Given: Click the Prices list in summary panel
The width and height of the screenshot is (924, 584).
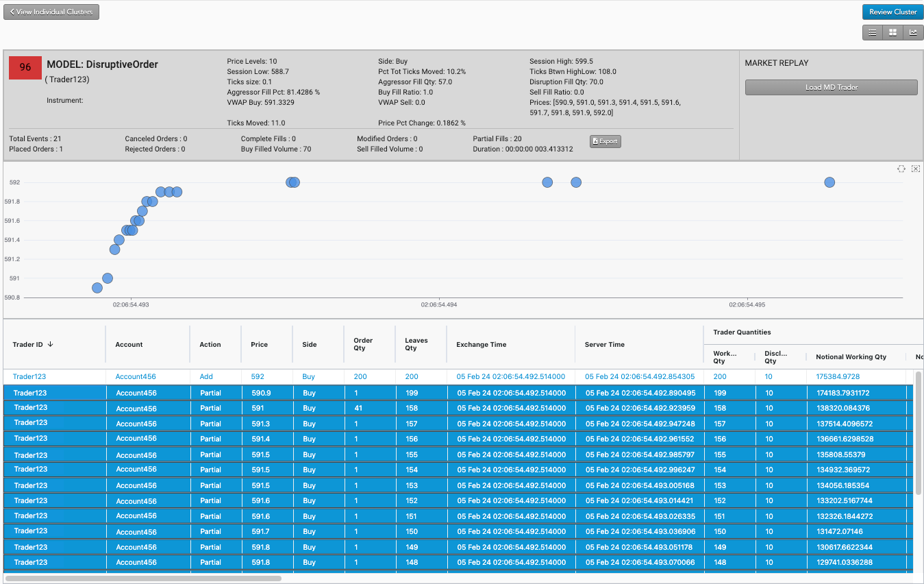Looking at the screenshot, I should [x=605, y=108].
